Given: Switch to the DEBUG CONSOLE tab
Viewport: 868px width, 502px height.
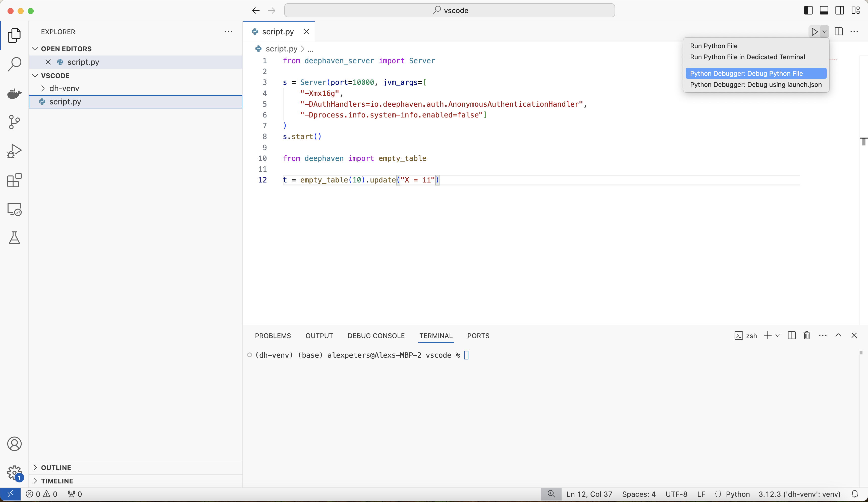Looking at the screenshot, I should [x=376, y=336].
